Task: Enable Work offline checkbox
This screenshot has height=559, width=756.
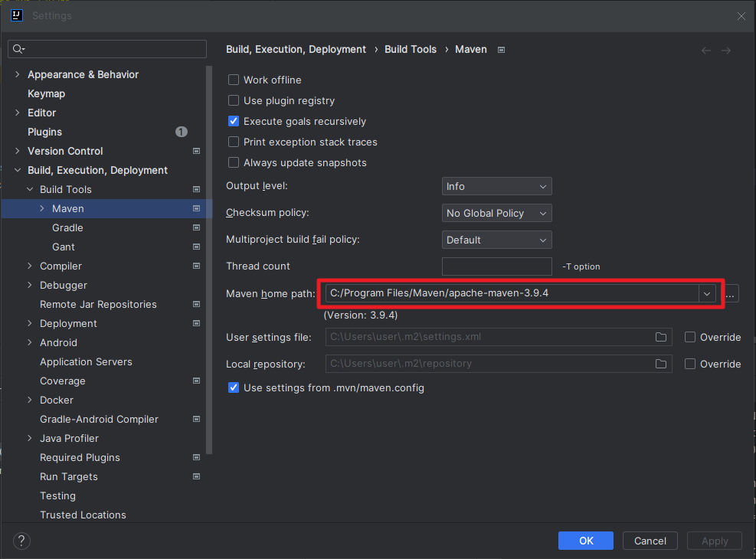Action: (234, 80)
